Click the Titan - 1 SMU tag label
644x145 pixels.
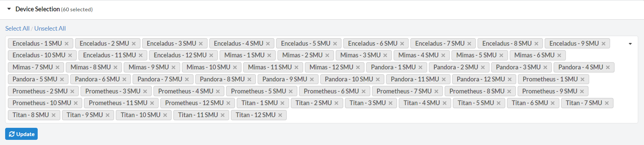coord(260,103)
